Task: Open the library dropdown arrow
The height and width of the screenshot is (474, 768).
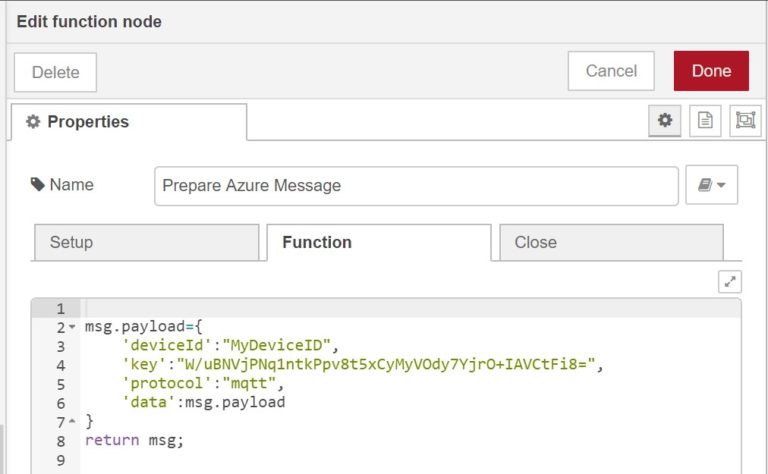Action: [722, 185]
